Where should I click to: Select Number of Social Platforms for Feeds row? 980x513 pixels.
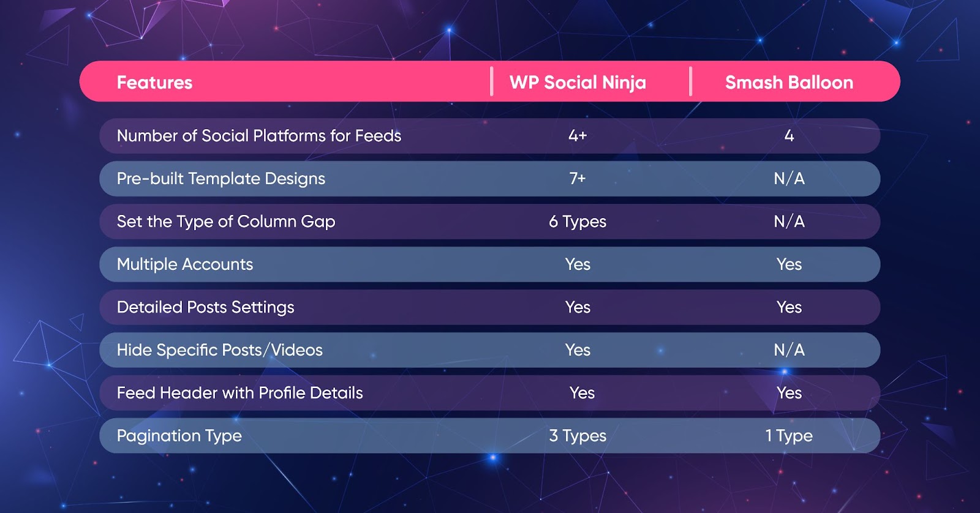[x=490, y=136]
